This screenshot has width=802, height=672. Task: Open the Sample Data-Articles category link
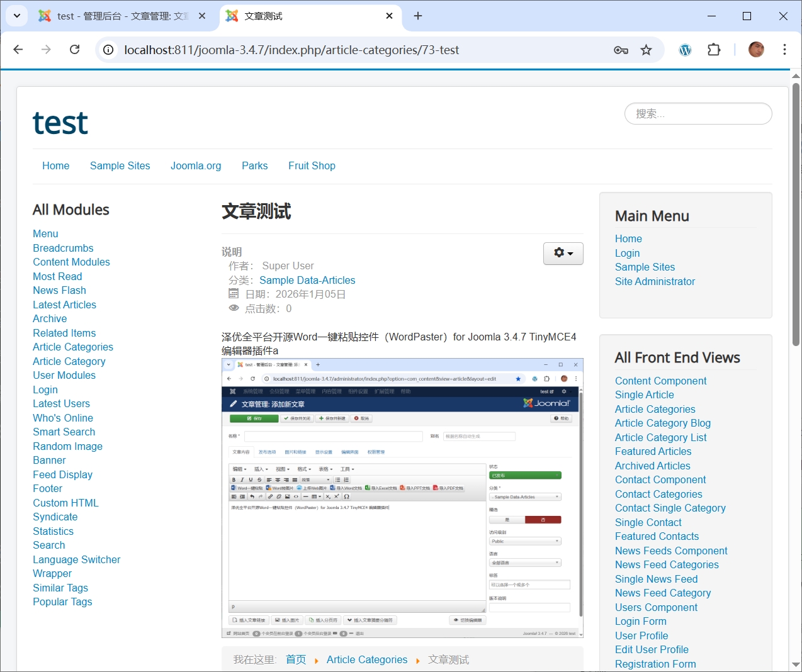[x=307, y=280]
